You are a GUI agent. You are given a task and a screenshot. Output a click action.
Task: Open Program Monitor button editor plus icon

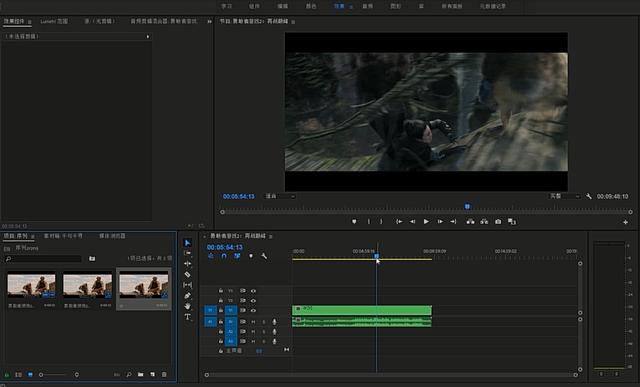(x=625, y=222)
